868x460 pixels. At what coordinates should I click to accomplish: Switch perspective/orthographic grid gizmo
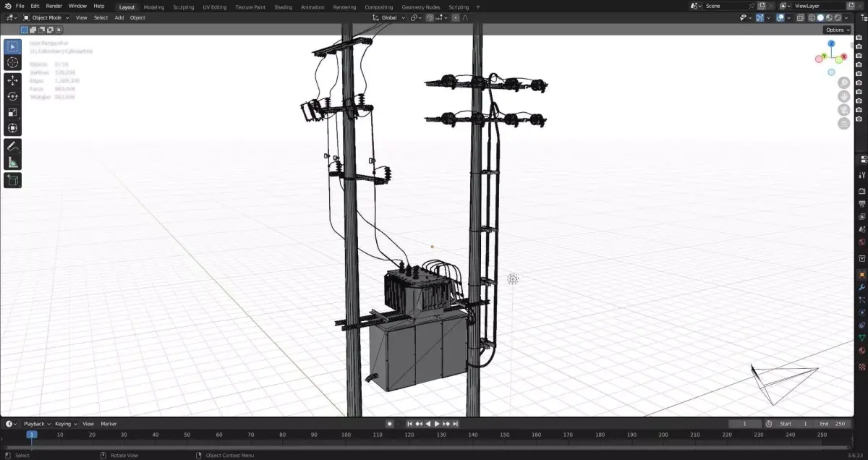point(844,124)
